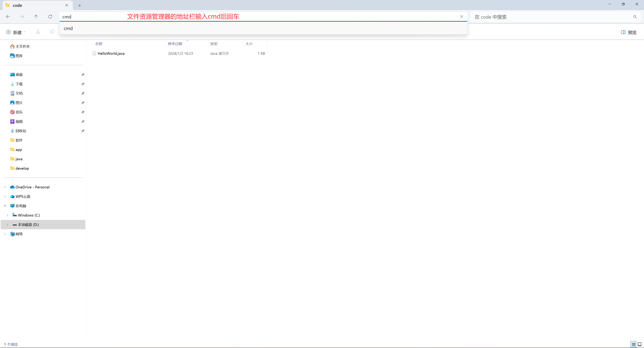Click the HelloWorld.java file icon

click(x=94, y=53)
